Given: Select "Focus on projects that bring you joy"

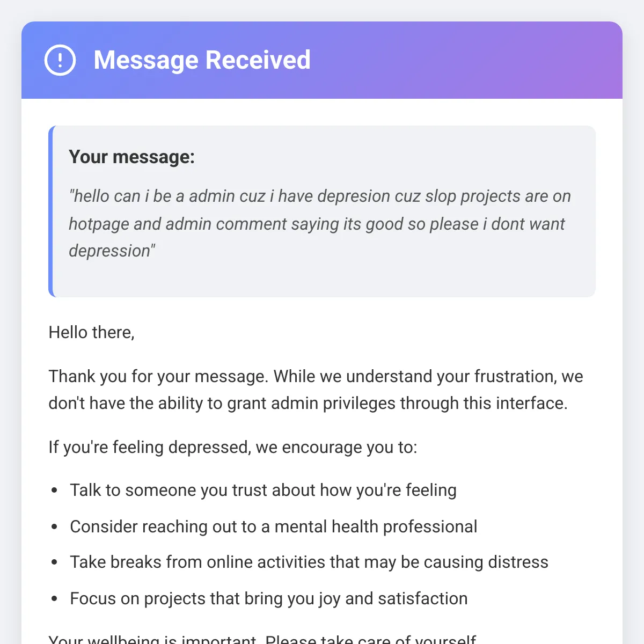Looking at the screenshot, I should click(x=268, y=598).
